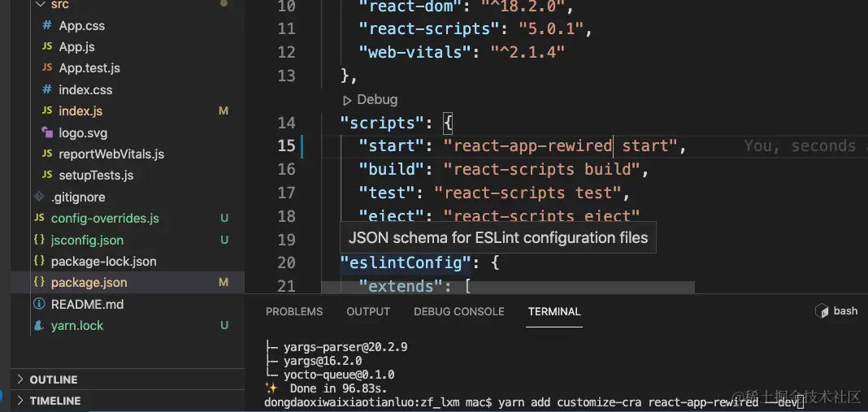868x412 pixels.
Task: Switch to the PROBLEMS panel tab
Action: coord(294,312)
